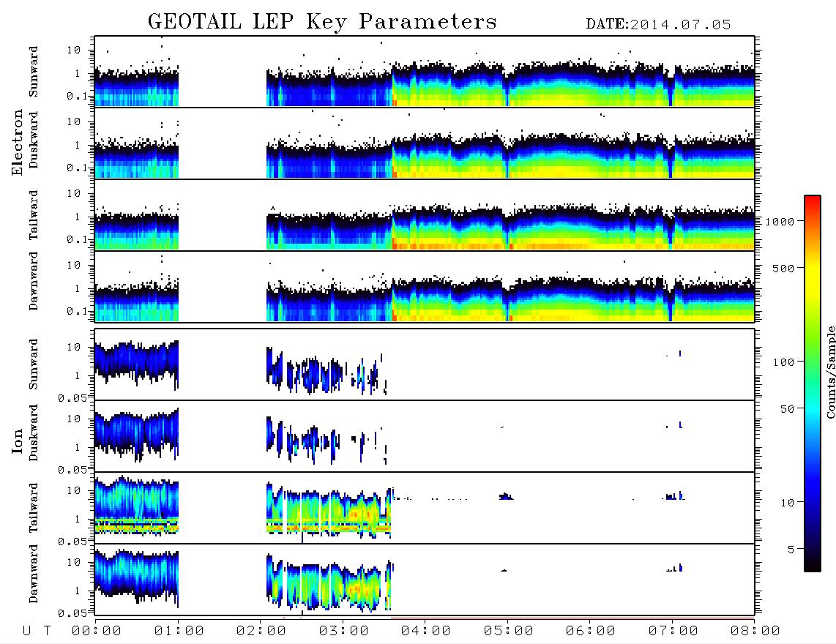The width and height of the screenshot is (836, 644).
Task: Click the "03:00" time tick label
Action: tap(344, 631)
